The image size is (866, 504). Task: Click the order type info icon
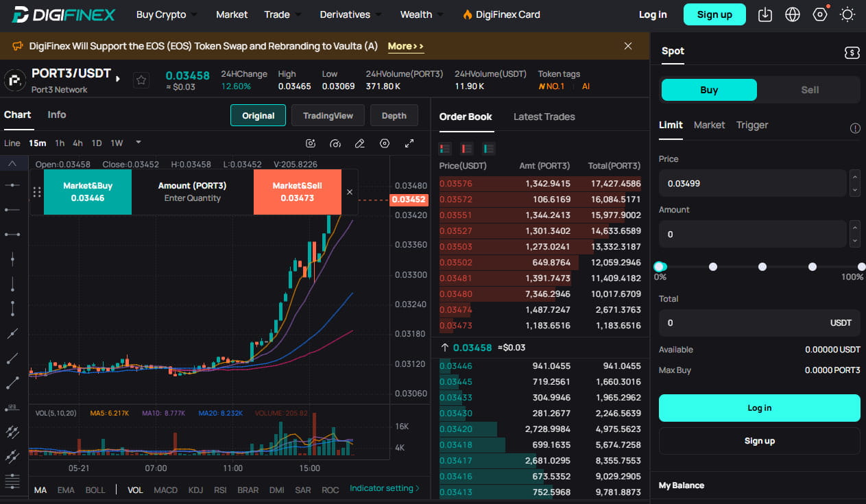tap(855, 128)
